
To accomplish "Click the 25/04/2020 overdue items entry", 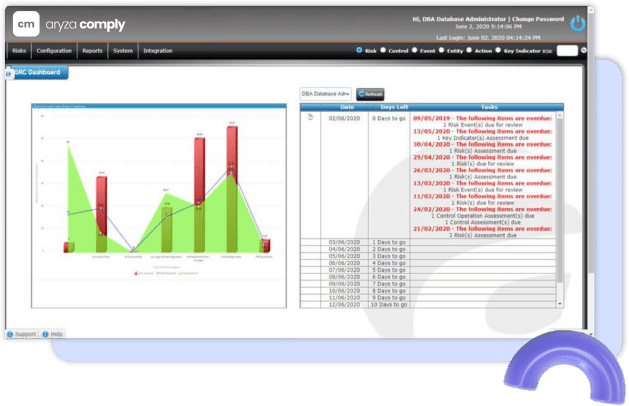I will tap(483, 157).
